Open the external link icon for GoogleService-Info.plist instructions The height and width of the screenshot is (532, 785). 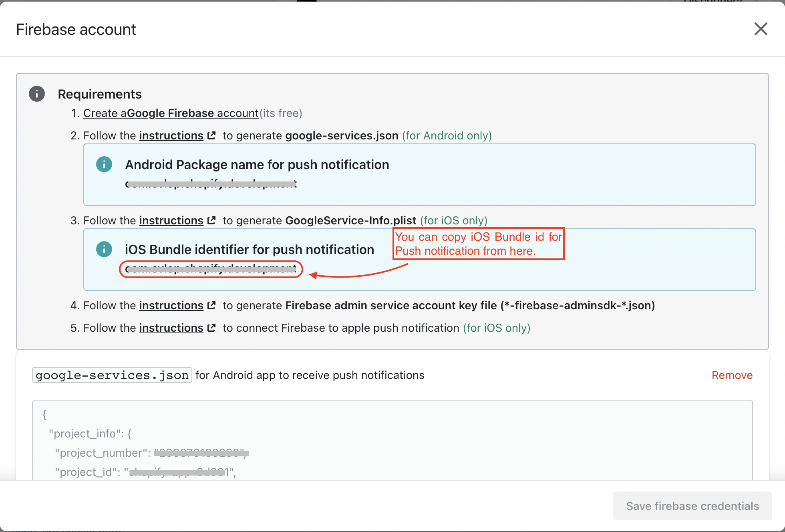point(211,220)
